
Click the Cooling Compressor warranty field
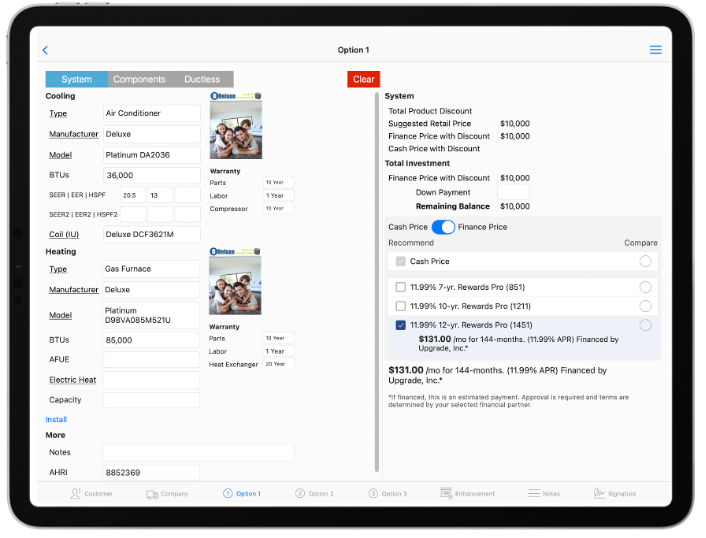tap(278, 208)
